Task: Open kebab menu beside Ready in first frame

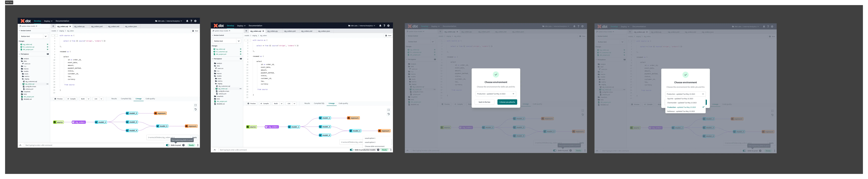Action: [198, 145]
